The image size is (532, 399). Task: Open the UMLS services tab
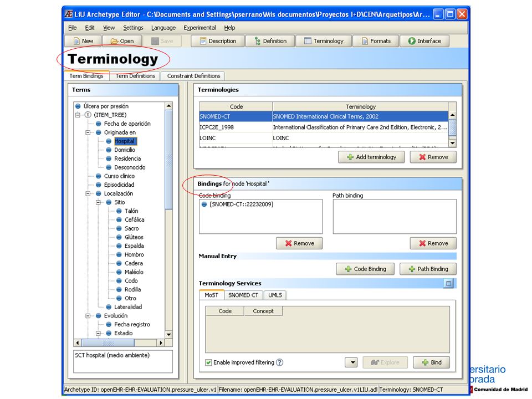[x=275, y=295]
